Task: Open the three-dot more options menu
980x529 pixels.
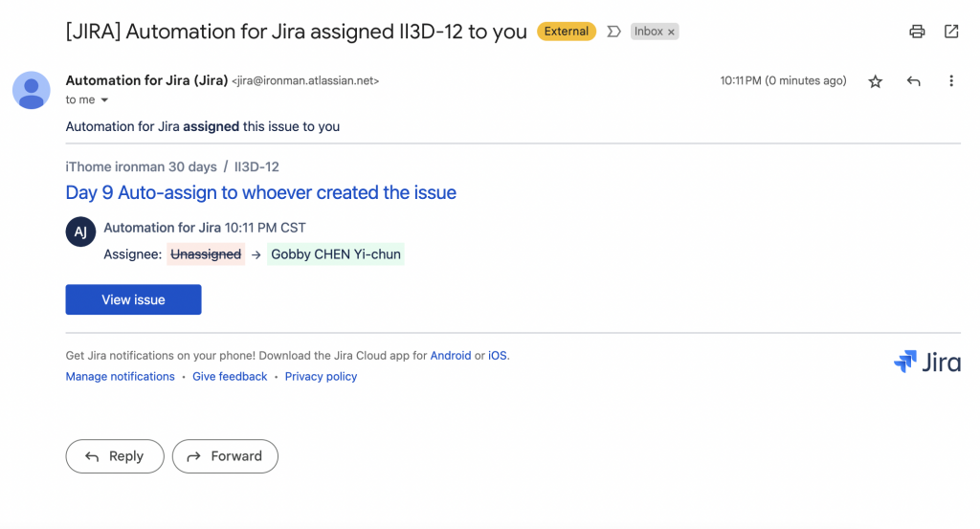Action: point(951,81)
